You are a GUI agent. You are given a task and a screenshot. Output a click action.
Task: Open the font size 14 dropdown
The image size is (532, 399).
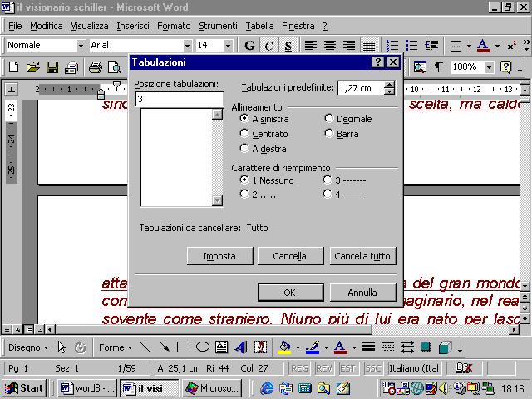[229, 45]
